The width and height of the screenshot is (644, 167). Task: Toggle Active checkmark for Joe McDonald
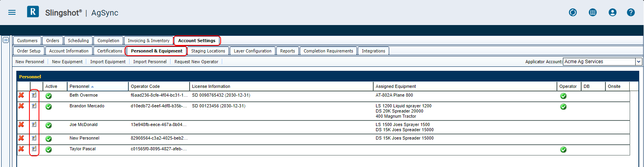tap(48, 125)
